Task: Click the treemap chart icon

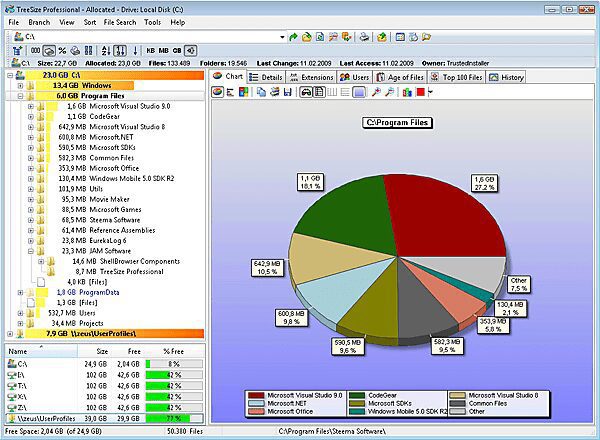Action: point(243,92)
